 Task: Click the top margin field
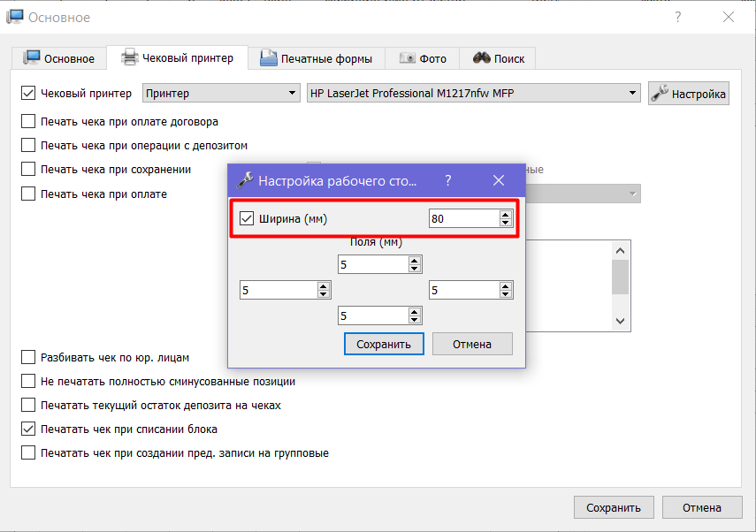[373, 264]
